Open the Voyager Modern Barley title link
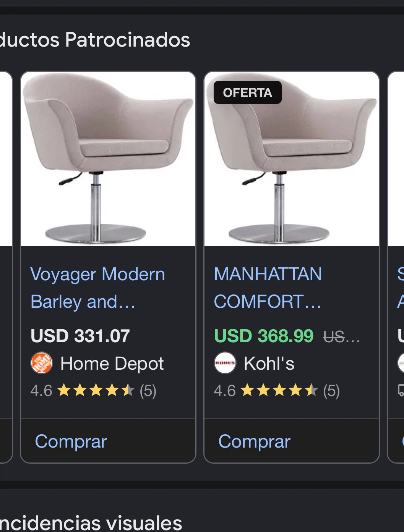The image size is (404, 532). [x=98, y=288]
